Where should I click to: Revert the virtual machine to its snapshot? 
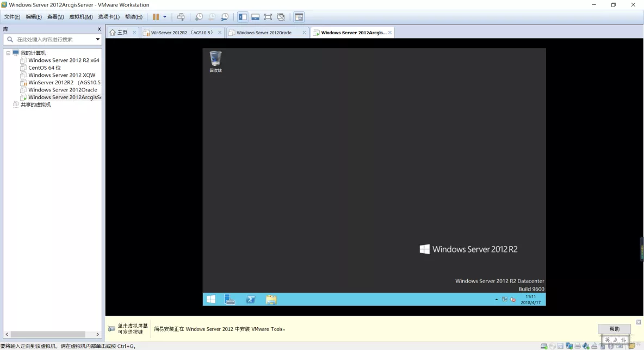[x=212, y=16]
